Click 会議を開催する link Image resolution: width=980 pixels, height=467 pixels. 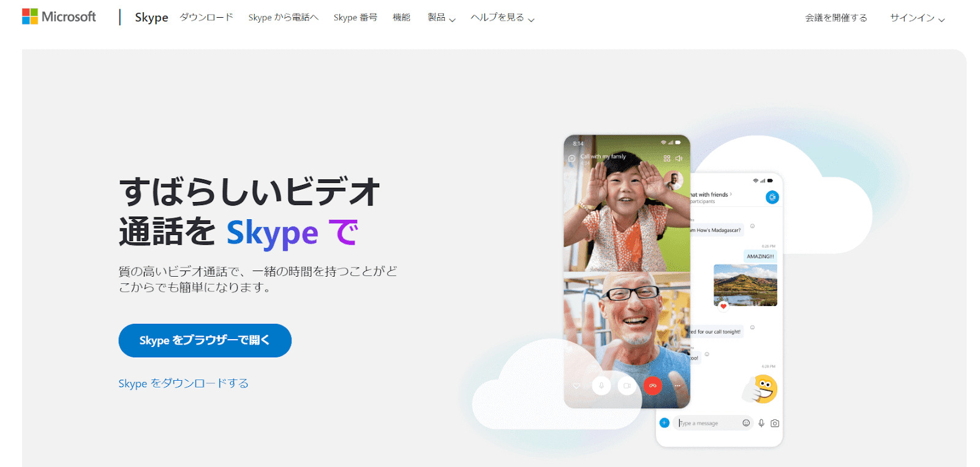836,18
